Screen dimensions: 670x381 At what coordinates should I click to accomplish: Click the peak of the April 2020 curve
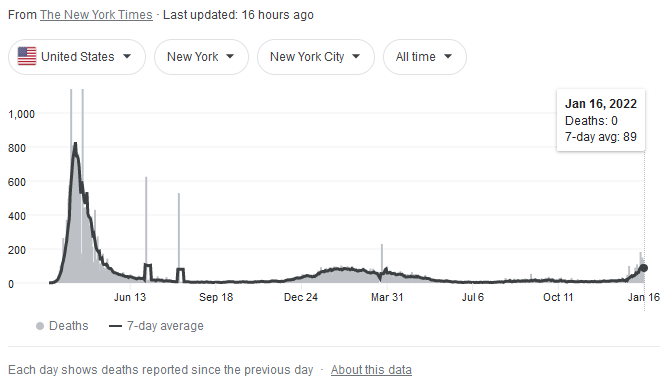point(75,144)
